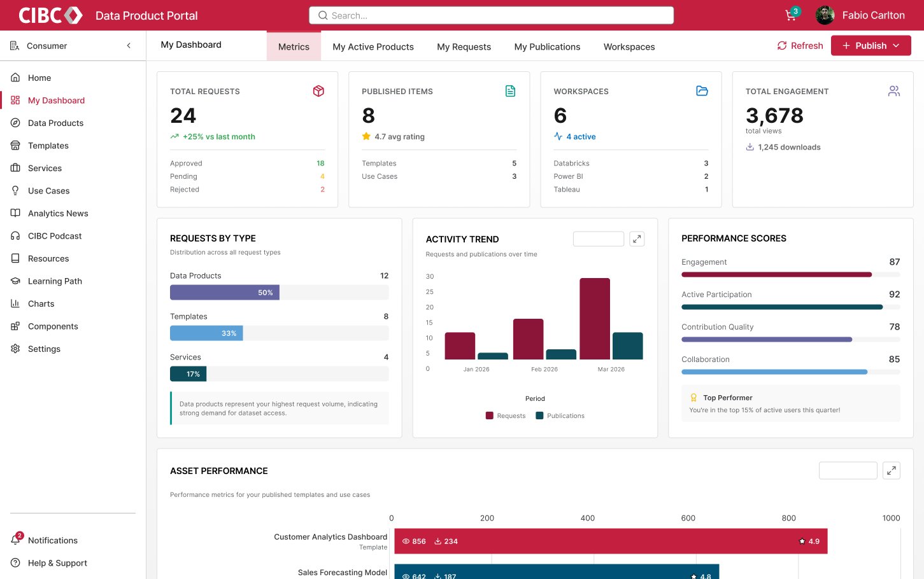Click the Published Items document icon
The width and height of the screenshot is (924, 579).
point(510,91)
